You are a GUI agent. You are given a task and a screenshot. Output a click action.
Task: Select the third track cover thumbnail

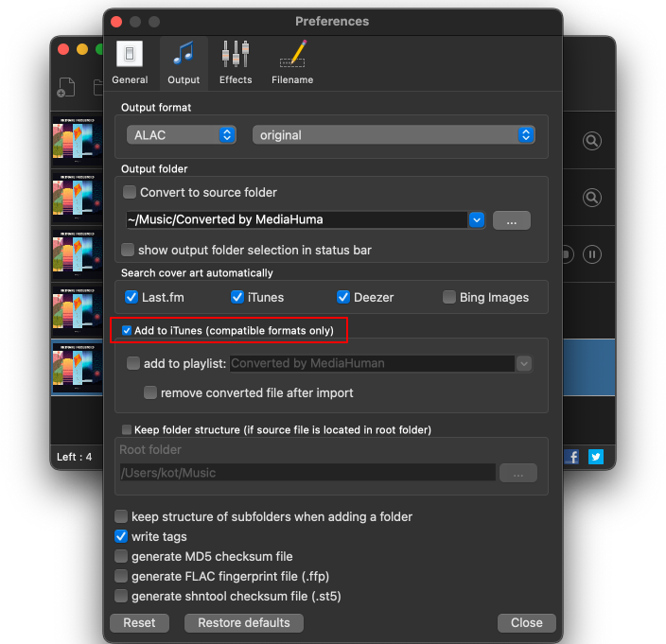(x=78, y=253)
